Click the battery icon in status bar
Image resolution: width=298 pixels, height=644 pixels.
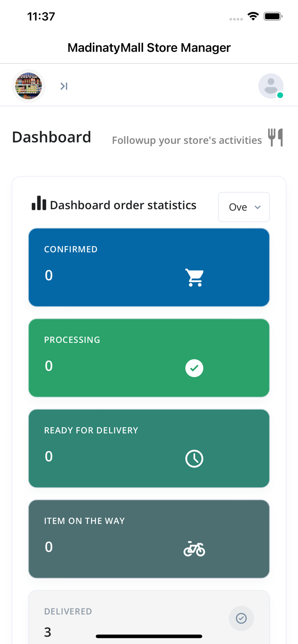[273, 16]
